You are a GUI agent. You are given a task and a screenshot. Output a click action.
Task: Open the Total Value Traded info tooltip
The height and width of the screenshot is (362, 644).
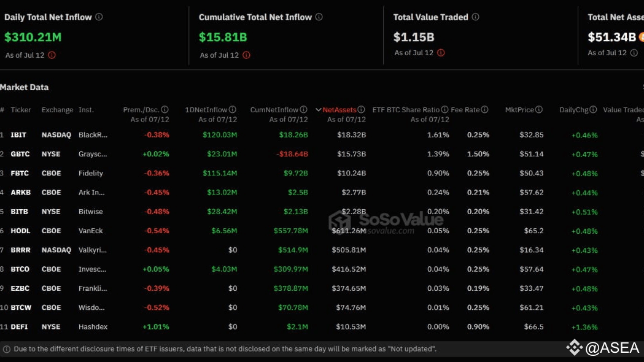click(x=476, y=17)
